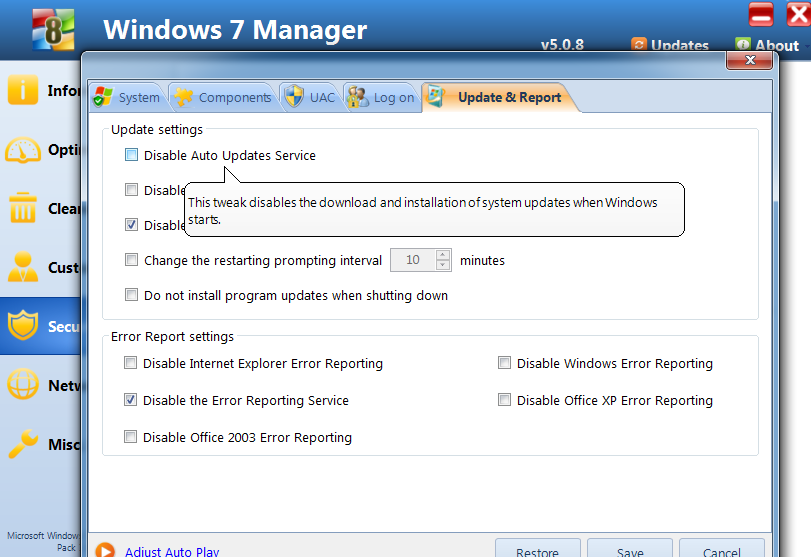Check Do not install program updates when shutting down

[132, 295]
